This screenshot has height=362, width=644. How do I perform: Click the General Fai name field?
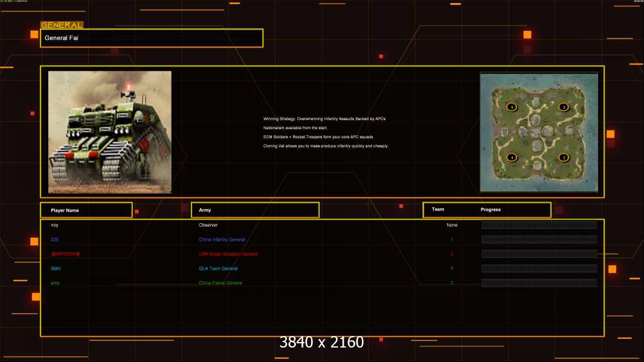pyautogui.click(x=152, y=38)
